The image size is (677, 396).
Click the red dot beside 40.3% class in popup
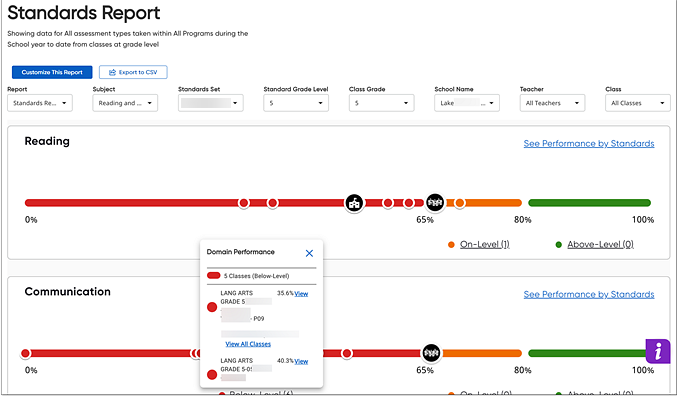212,374
